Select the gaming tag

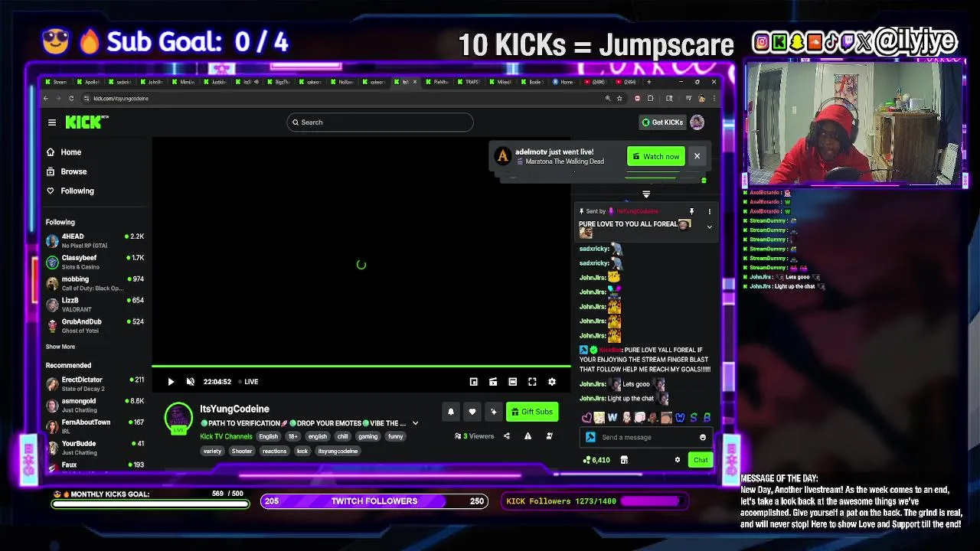click(x=367, y=436)
